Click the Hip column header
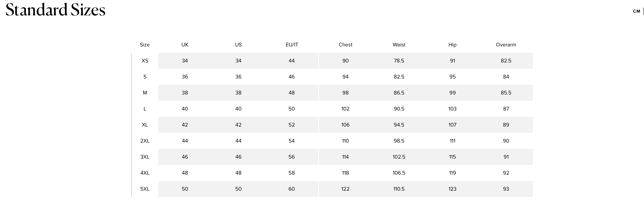This screenshot has width=644, height=204. [452, 45]
